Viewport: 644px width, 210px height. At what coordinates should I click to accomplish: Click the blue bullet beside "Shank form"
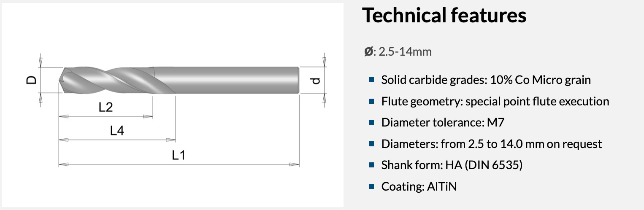tap(371, 165)
